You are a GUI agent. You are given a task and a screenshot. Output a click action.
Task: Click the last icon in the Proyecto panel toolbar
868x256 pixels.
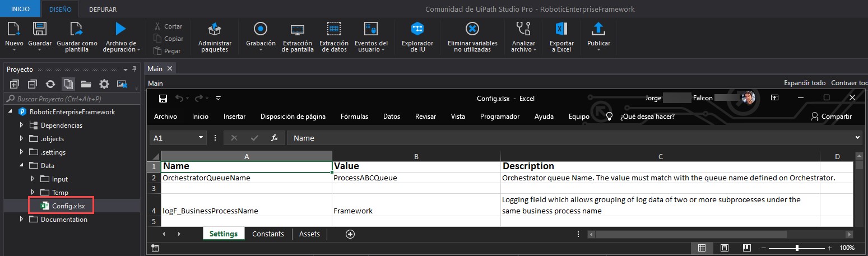pyautogui.click(x=122, y=84)
